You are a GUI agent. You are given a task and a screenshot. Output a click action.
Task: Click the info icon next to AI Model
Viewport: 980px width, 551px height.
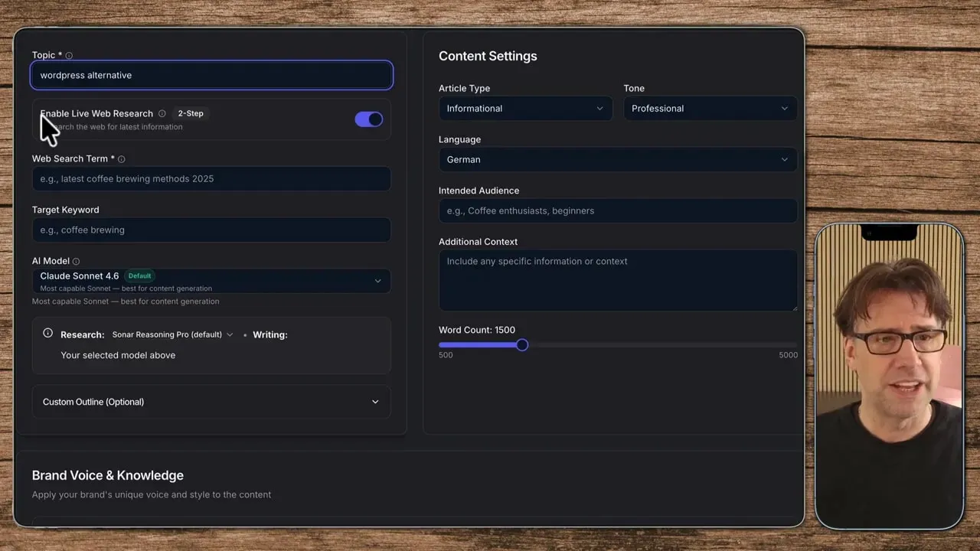76,262
